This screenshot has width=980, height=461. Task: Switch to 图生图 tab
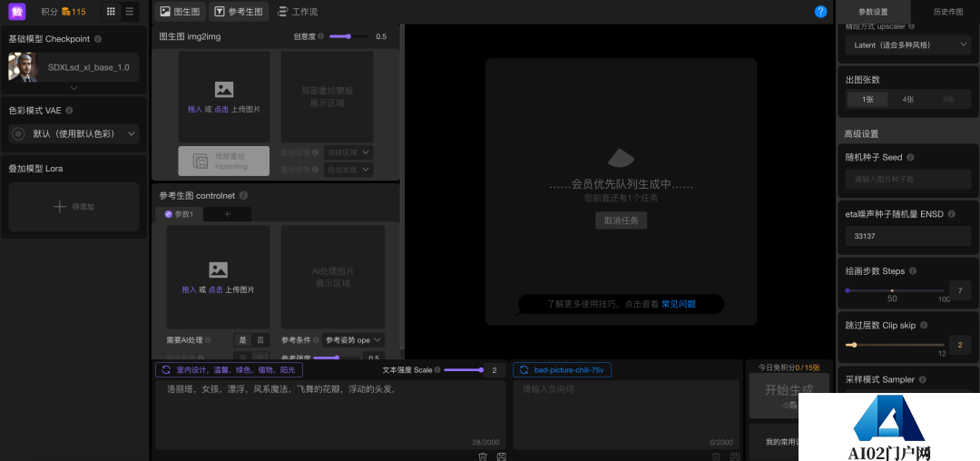(x=179, y=11)
